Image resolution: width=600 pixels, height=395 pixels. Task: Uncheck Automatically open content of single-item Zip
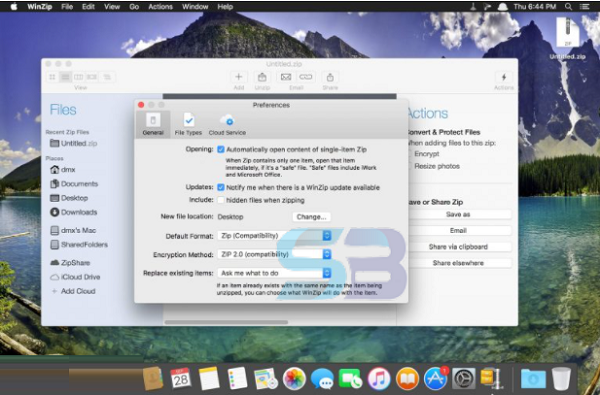point(221,149)
